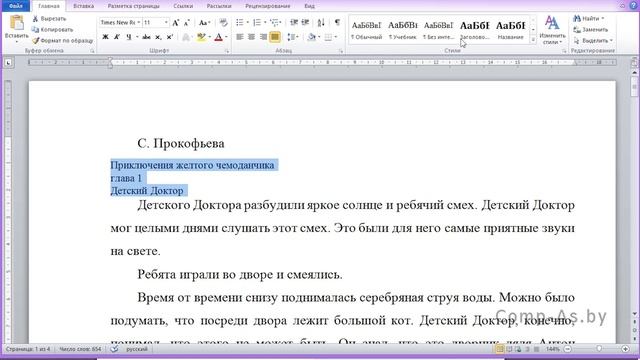Viewport: 640px width, 360px height.
Task: Toggle subscript x₂ formatting
Action: tap(158, 37)
